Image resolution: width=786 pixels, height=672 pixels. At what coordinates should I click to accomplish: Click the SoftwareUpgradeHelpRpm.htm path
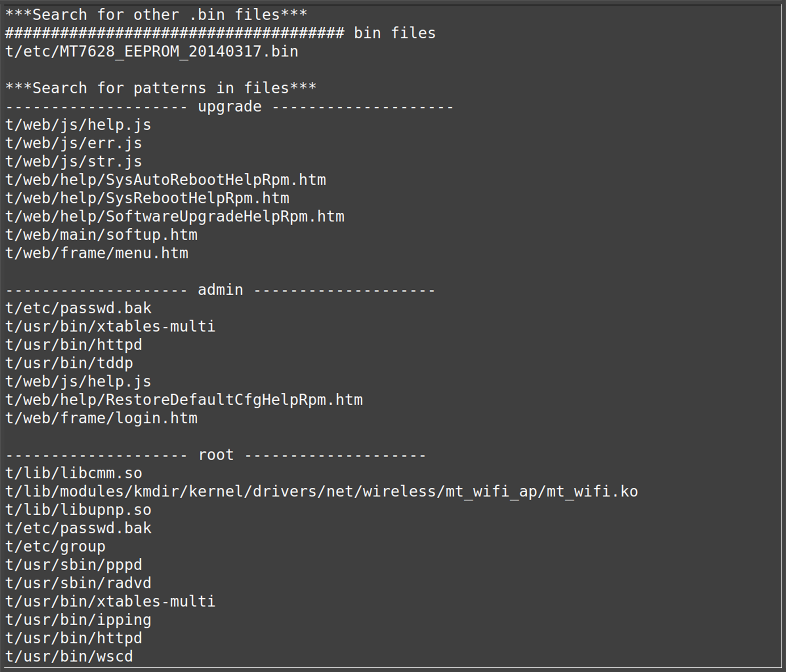tap(175, 217)
